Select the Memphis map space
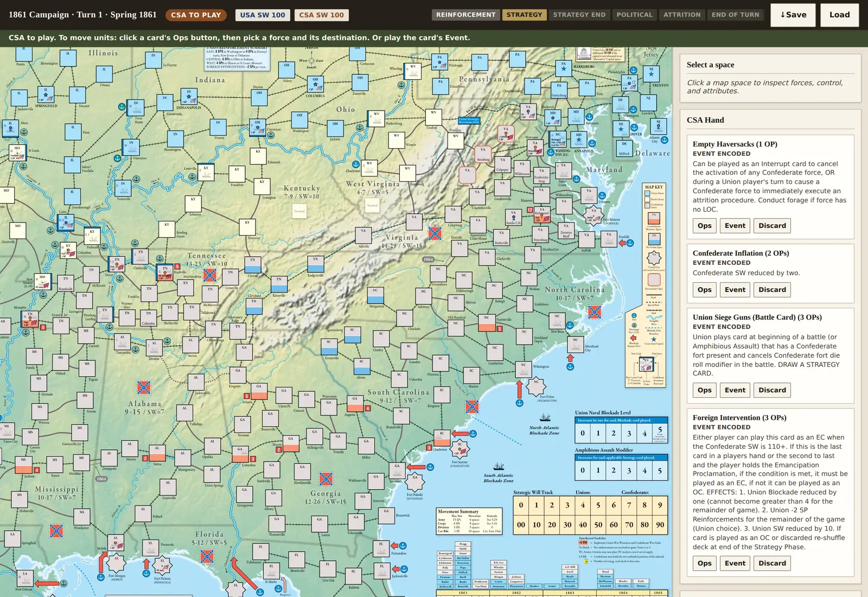This screenshot has height=597, width=868. (x=30, y=319)
